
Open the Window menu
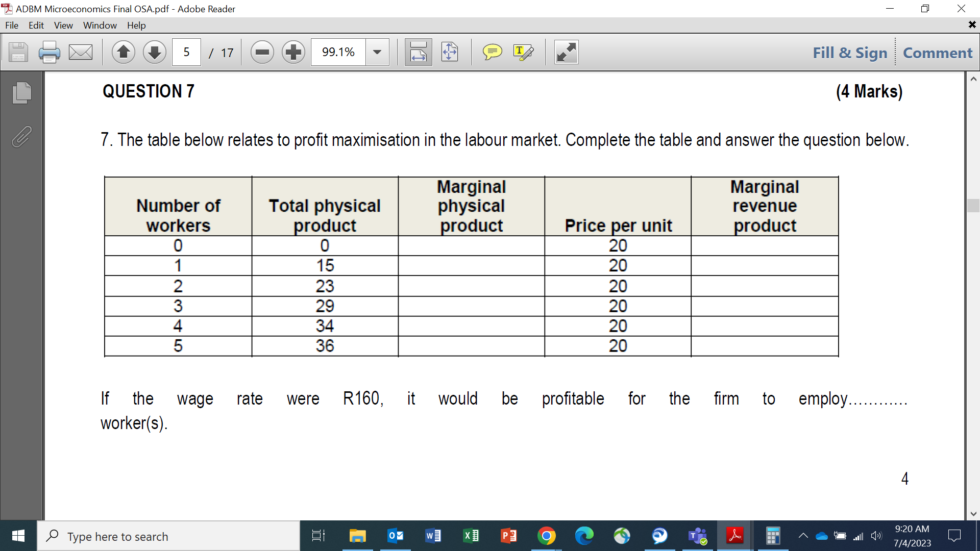100,25
